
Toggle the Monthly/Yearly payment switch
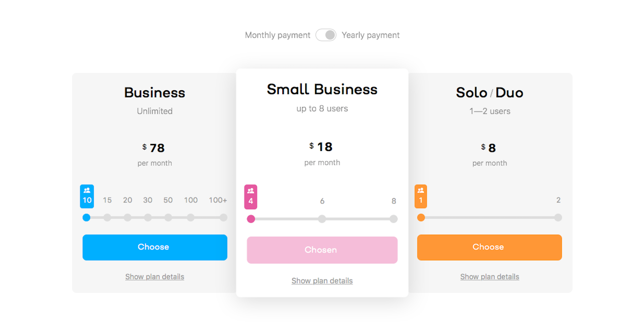point(326,35)
